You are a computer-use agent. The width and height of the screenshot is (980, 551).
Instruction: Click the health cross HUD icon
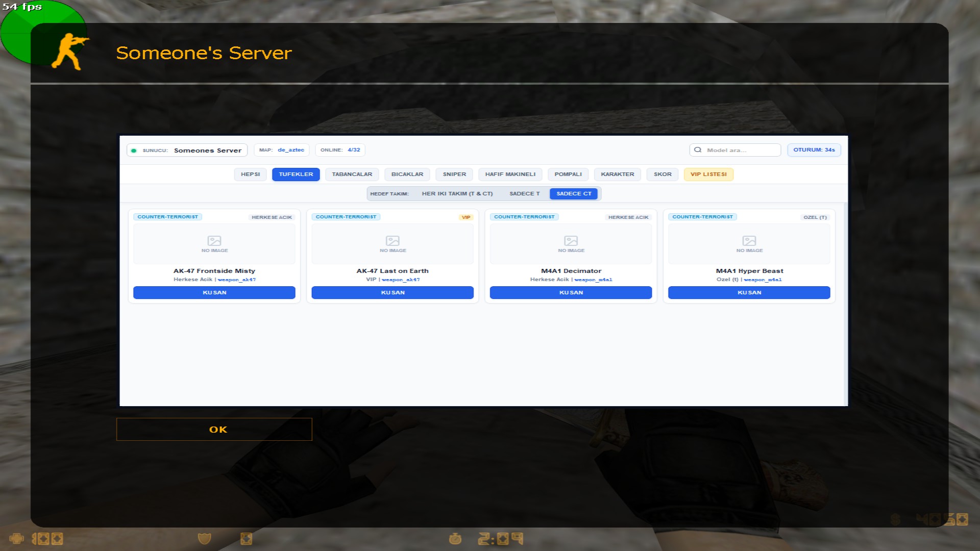pyautogui.click(x=17, y=538)
